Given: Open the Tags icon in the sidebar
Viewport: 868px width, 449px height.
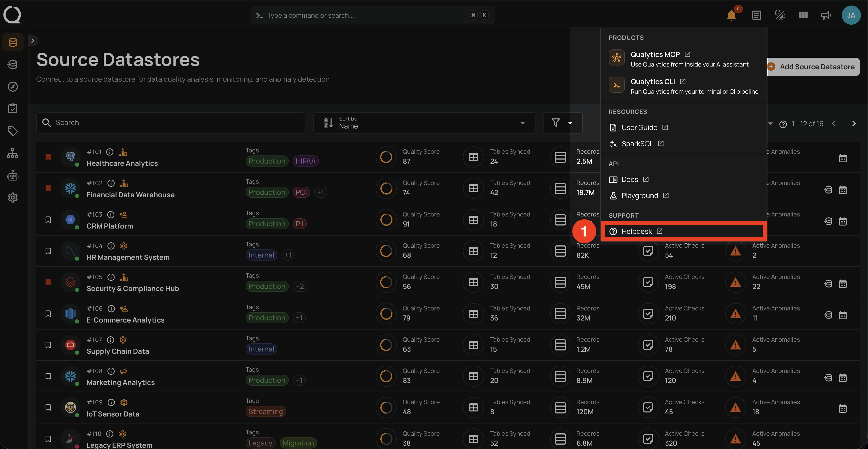Looking at the screenshot, I should [13, 131].
